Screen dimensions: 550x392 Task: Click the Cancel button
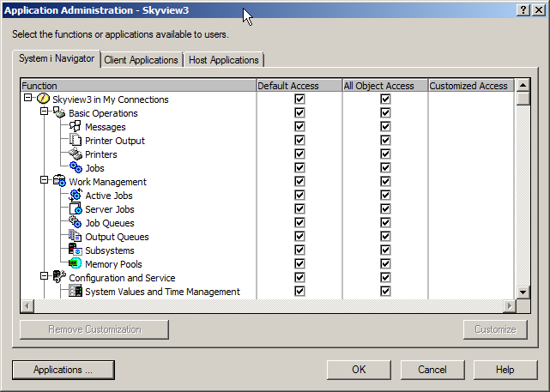coord(432,370)
